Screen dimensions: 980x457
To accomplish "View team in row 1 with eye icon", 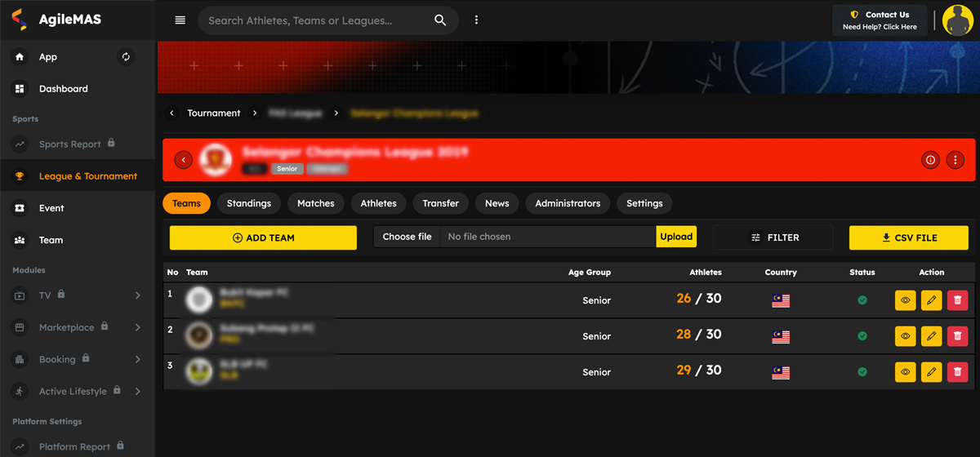I will (x=905, y=300).
